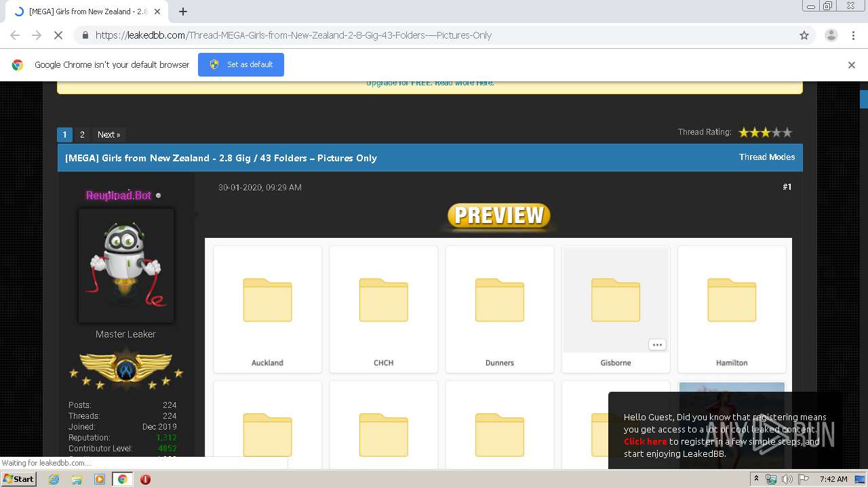
Task: Click the site padlock icon
Action: pos(85,35)
